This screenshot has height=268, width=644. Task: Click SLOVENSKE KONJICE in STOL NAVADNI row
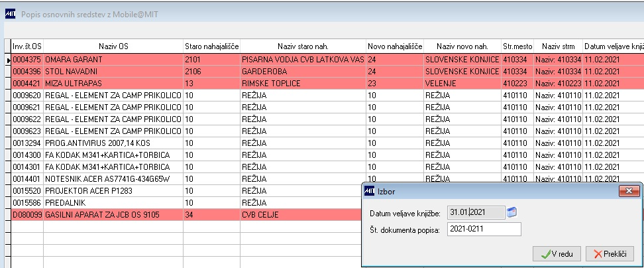tap(462, 72)
